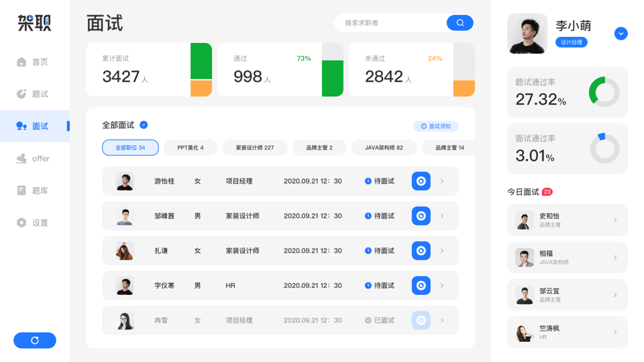Select the 品牌主管 14 filter tab

[x=449, y=147]
